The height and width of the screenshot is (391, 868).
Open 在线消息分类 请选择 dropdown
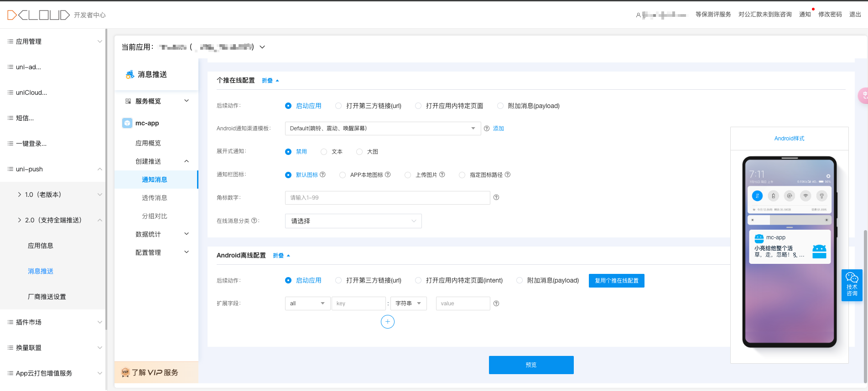click(x=353, y=221)
